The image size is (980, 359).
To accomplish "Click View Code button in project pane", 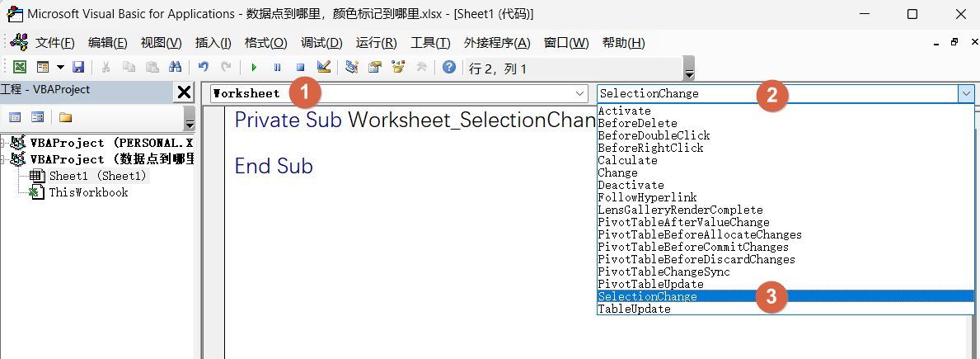I will click(15, 117).
